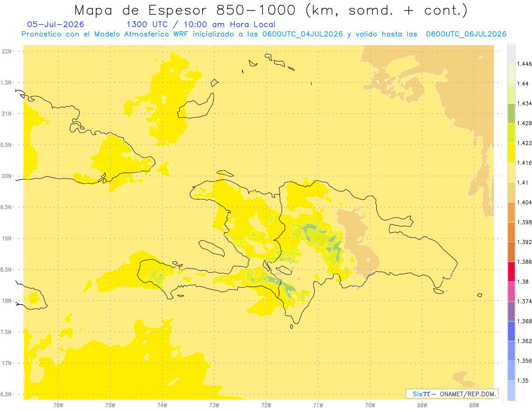Click the legend value '1.44'
The width and height of the screenshot is (532, 411).
click(x=523, y=84)
